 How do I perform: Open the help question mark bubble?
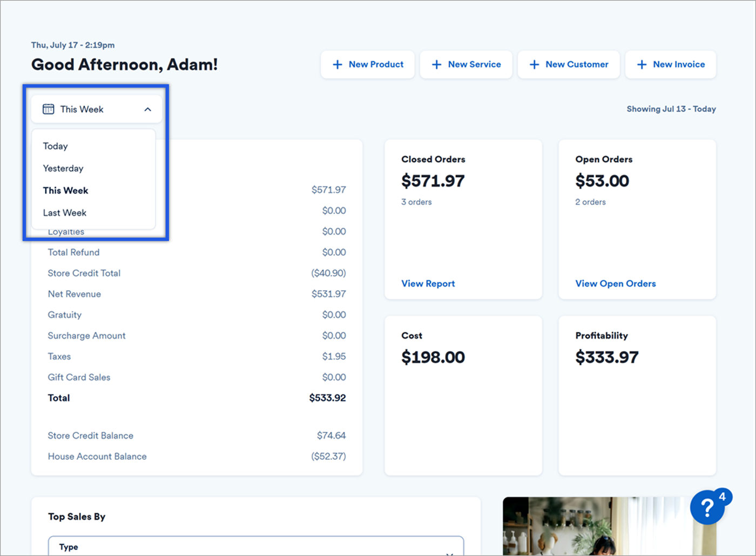pyautogui.click(x=706, y=507)
